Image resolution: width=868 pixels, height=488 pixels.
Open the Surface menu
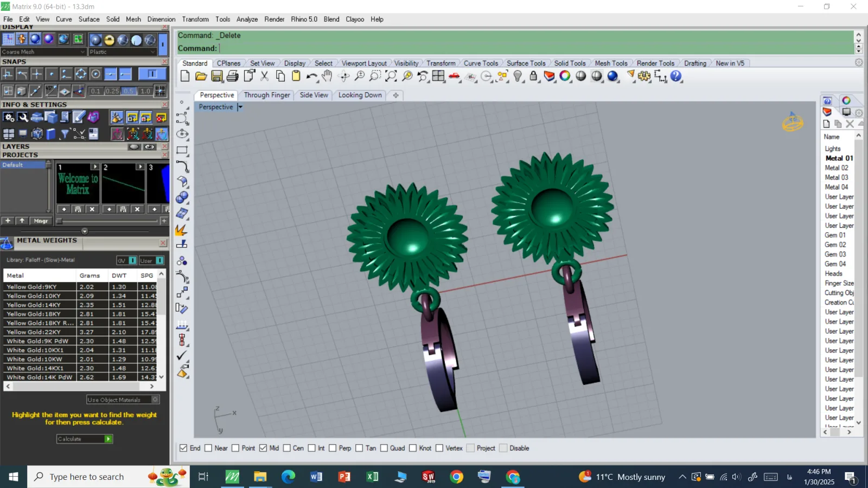pos(89,19)
